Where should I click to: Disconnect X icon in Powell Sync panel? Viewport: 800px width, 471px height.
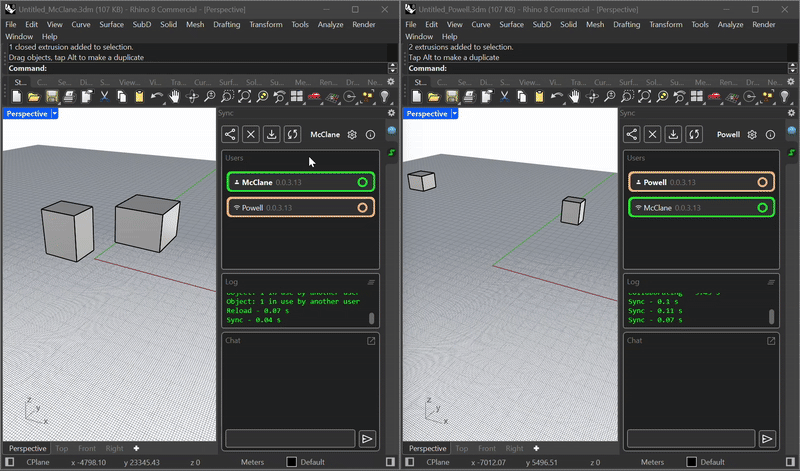[x=652, y=135]
